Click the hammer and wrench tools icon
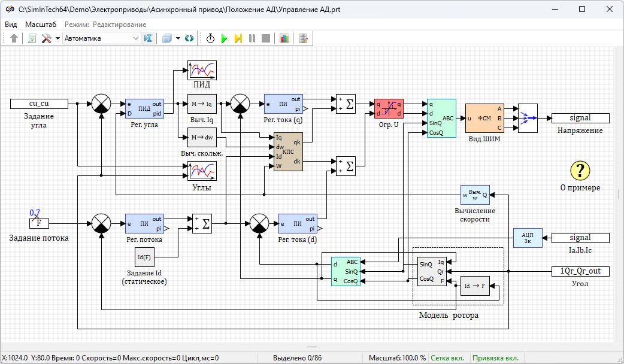 [x=47, y=38]
